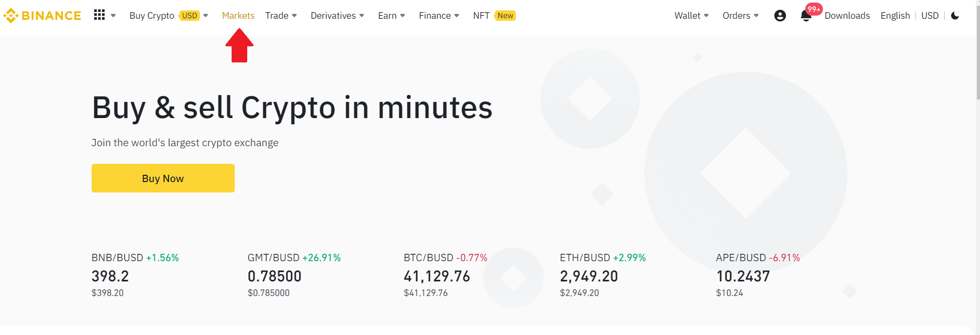Open the user account profile icon
980x335 pixels.
point(780,16)
